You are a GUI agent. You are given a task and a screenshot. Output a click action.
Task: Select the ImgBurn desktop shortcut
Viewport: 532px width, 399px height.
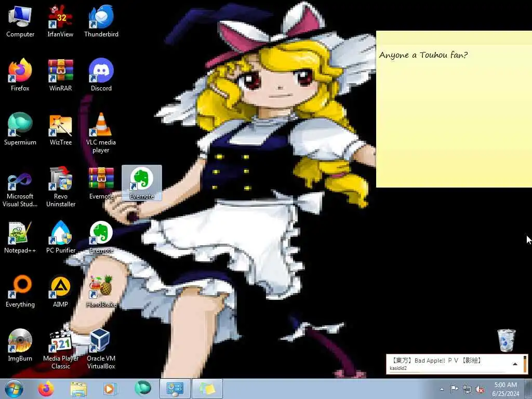[x=20, y=345]
